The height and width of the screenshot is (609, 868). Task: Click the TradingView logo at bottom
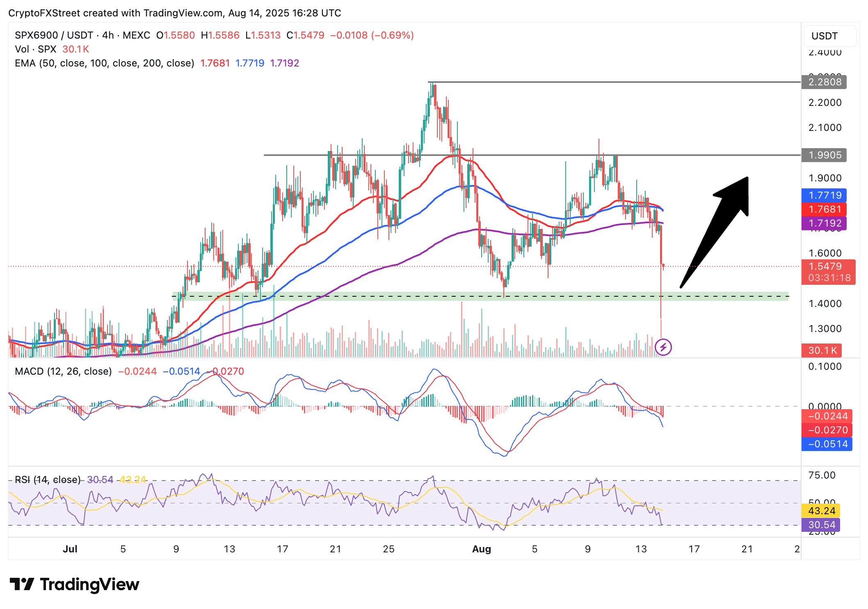(x=75, y=584)
